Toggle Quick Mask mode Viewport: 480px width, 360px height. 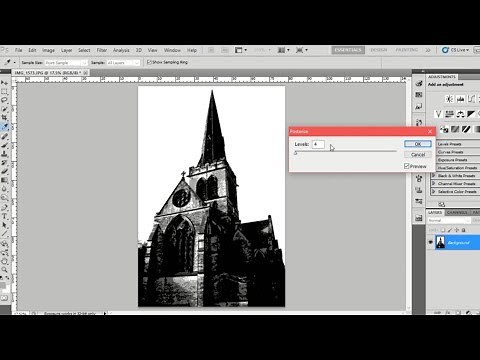coord(4,298)
